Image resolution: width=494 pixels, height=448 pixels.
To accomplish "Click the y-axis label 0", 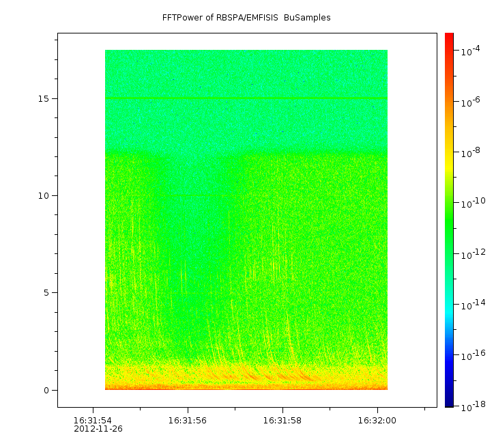I will [x=46, y=391].
